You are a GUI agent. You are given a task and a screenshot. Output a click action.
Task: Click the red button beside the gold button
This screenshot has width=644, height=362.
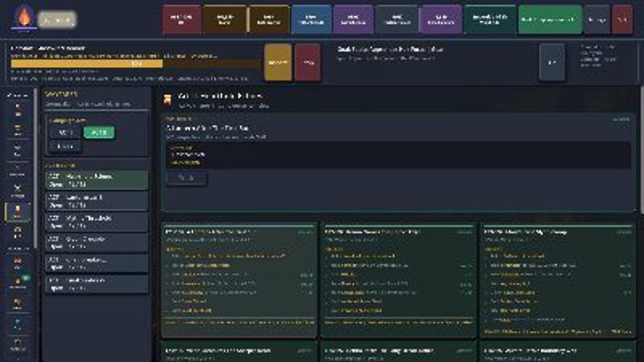tap(308, 63)
